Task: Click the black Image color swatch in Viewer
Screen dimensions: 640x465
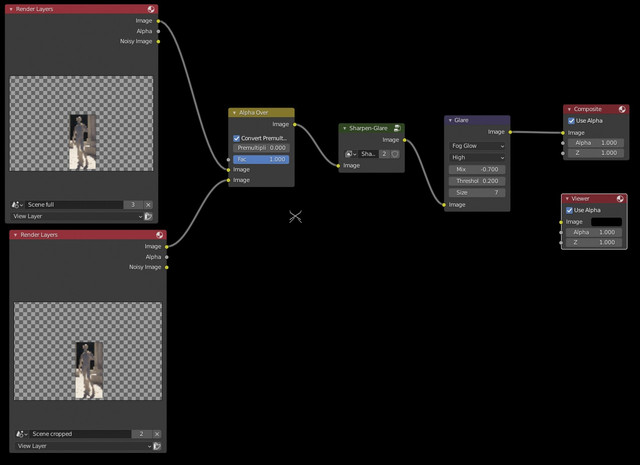Action: coord(607,222)
